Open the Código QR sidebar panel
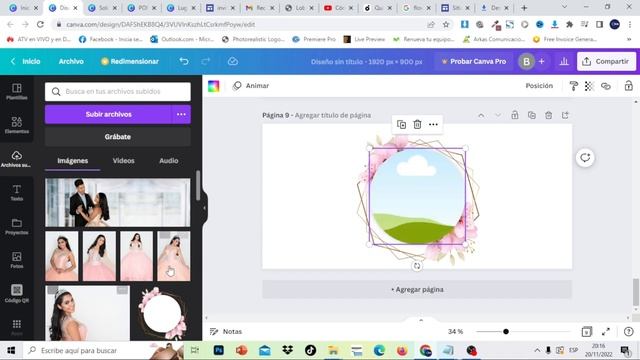This screenshot has width=640, height=360. click(x=17, y=293)
